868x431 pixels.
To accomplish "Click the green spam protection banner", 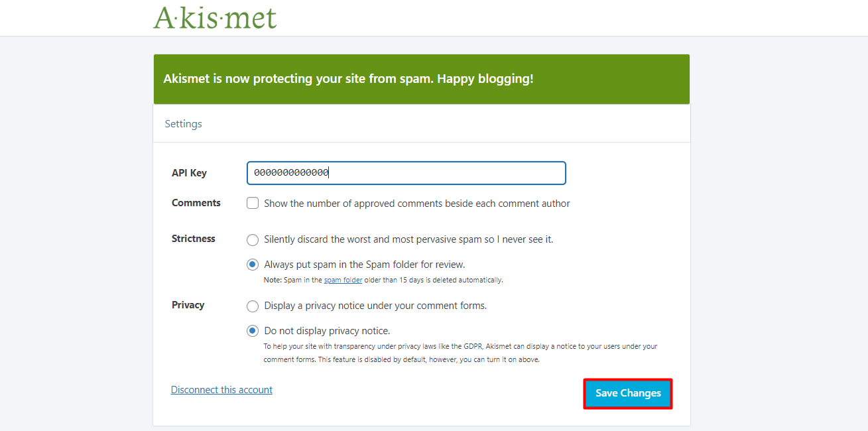I will point(421,79).
